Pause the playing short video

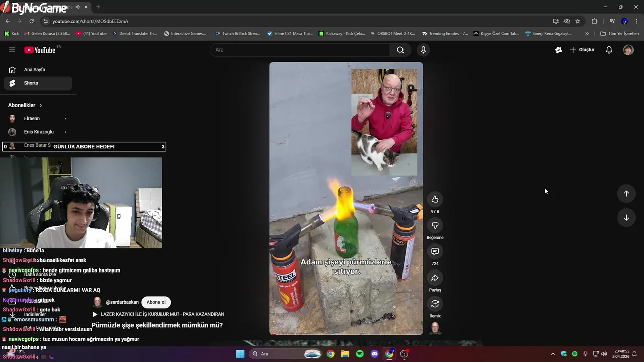pos(346,199)
